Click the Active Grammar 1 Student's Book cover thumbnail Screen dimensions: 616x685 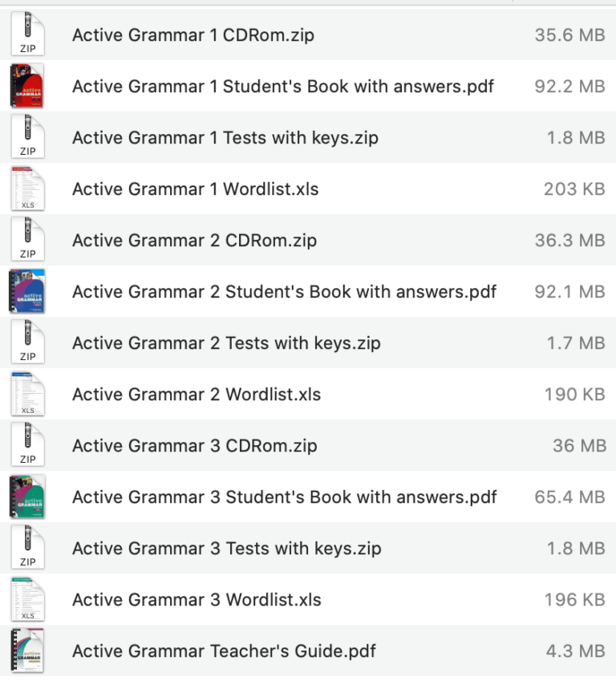27,85
